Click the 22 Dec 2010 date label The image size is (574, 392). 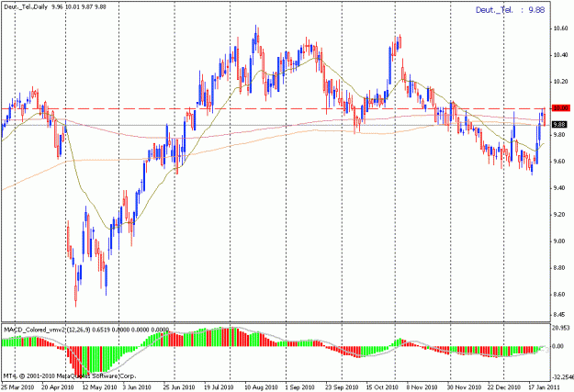pos(503,387)
